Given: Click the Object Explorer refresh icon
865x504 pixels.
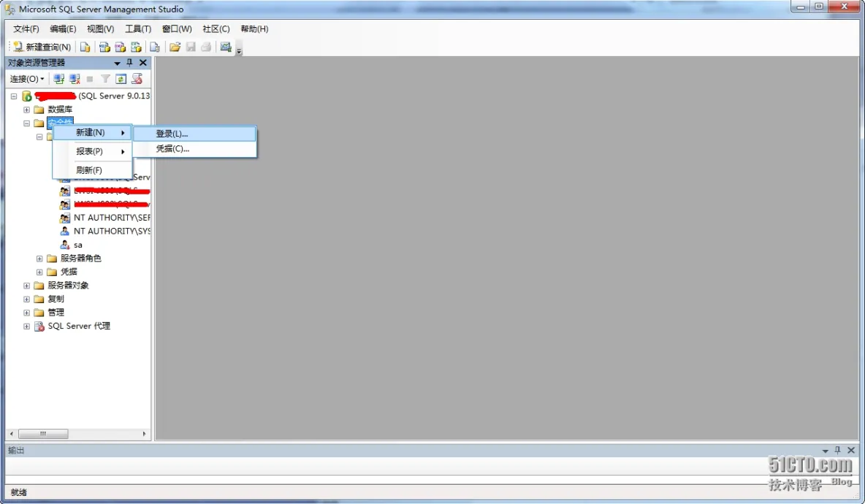Looking at the screenshot, I should coord(121,79).
